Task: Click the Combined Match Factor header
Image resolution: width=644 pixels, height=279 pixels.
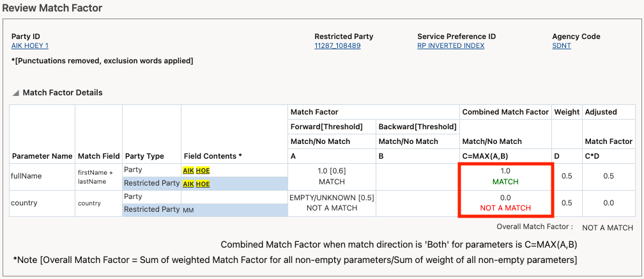Action: (x=505, y=112)
